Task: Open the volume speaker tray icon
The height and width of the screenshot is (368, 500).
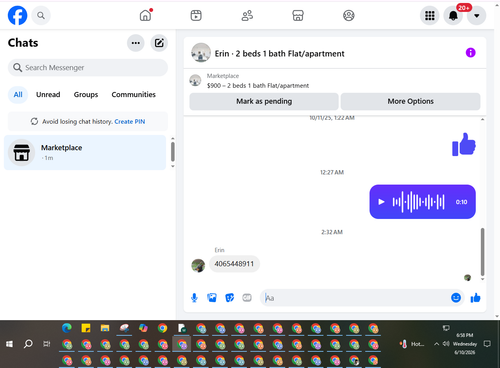Action: tap(446, 344)
